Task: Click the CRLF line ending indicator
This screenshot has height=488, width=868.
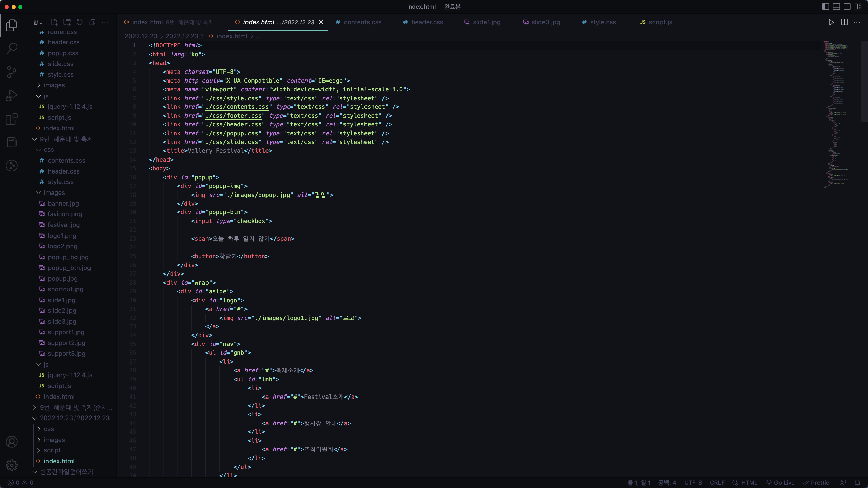Action: [x=717, y=483]
